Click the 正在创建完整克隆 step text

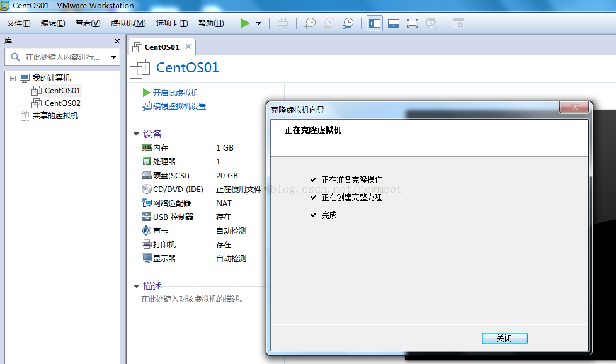[351, 198]
